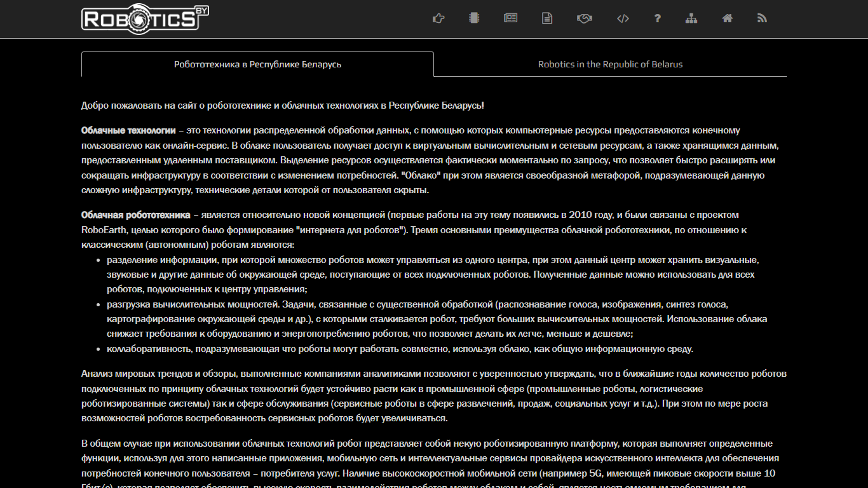The width and height of the screenshot is (868, 488).
Task: Click the word RoboEarth in the text
Action: (x=104, y=230)
